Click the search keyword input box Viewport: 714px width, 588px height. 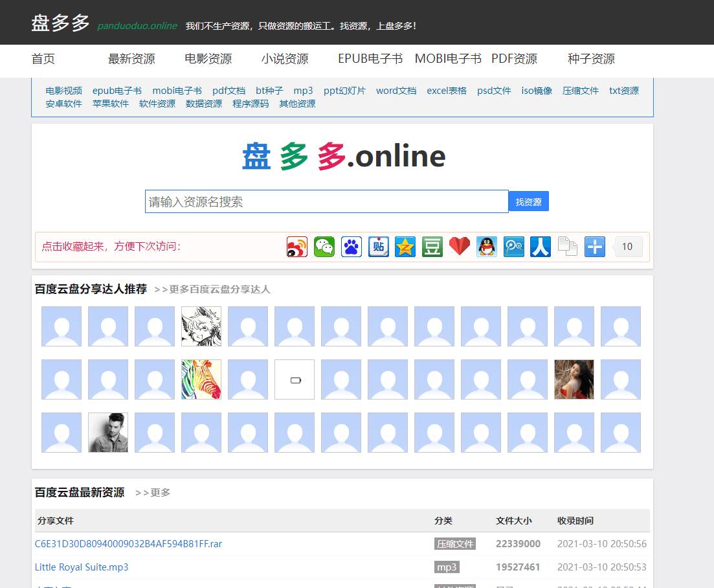pos(327,201)
